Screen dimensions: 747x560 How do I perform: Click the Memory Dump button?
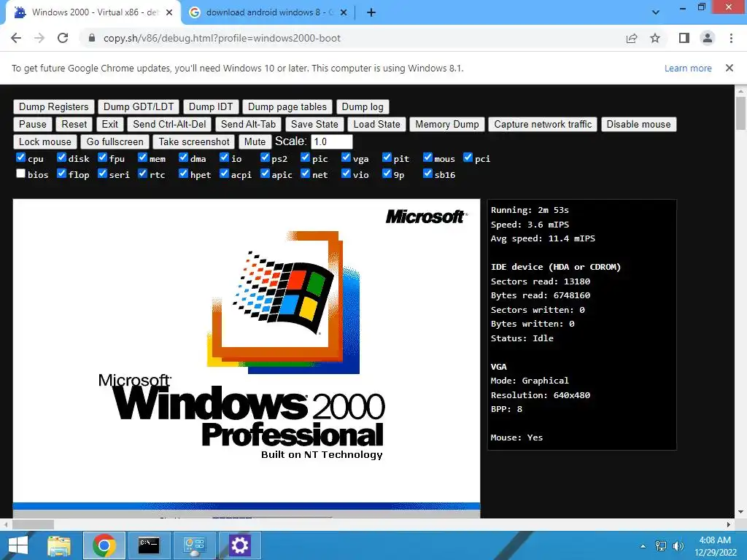pos(447,124)
